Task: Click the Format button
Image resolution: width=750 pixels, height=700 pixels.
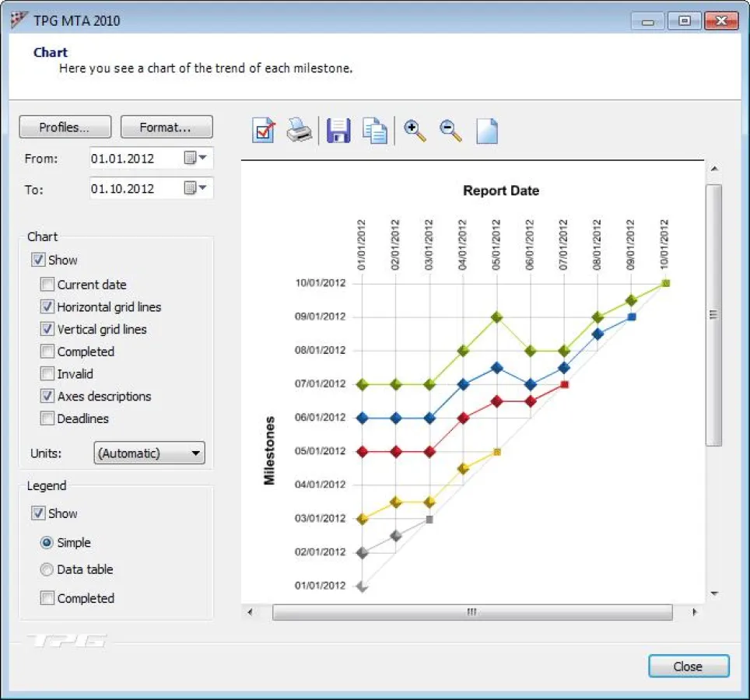Action: pos(166,128)
